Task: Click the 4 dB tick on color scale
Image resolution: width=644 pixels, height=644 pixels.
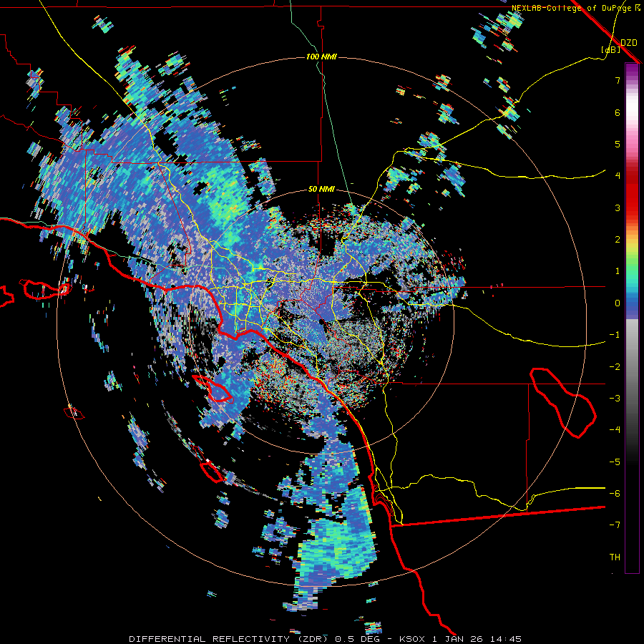Action: [618, 176]
